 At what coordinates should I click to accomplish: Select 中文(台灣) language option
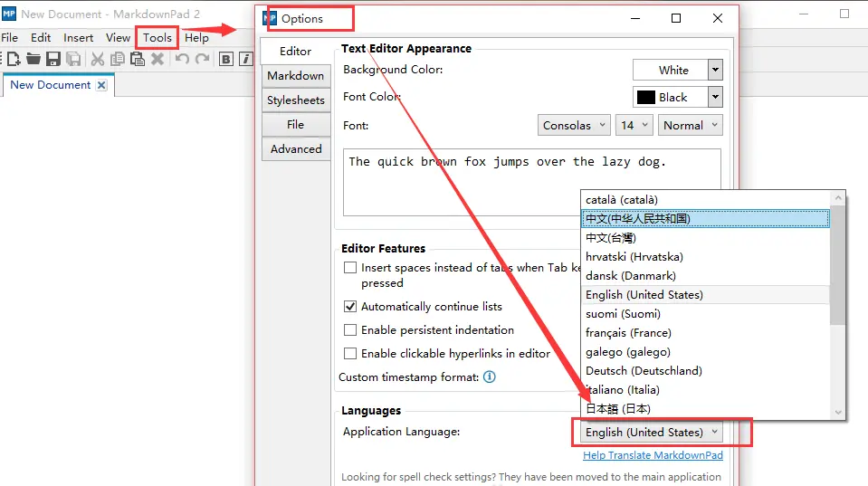[x=705, y=238]
